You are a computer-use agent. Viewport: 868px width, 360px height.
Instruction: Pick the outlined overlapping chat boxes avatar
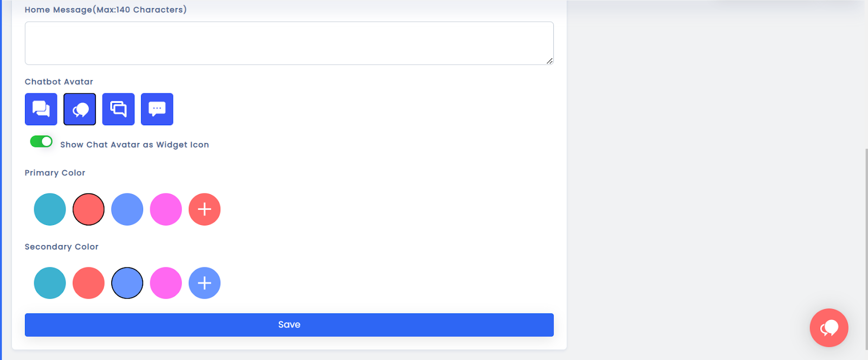[118, 109]
